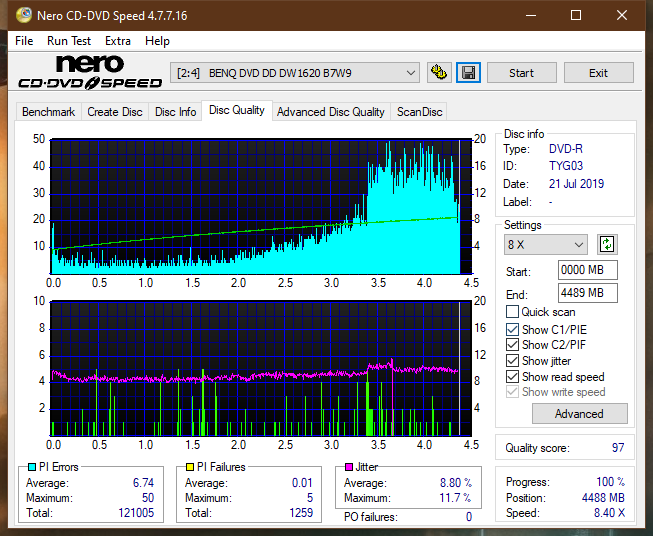
Task: Open the drive selection dropdown
Action: tap(294, 73)
